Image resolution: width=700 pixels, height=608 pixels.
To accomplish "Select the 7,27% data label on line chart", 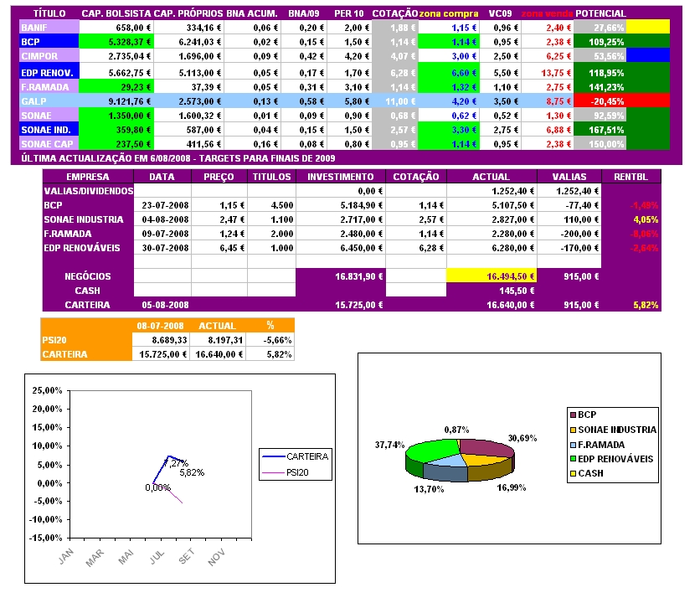I will point(176,463).
